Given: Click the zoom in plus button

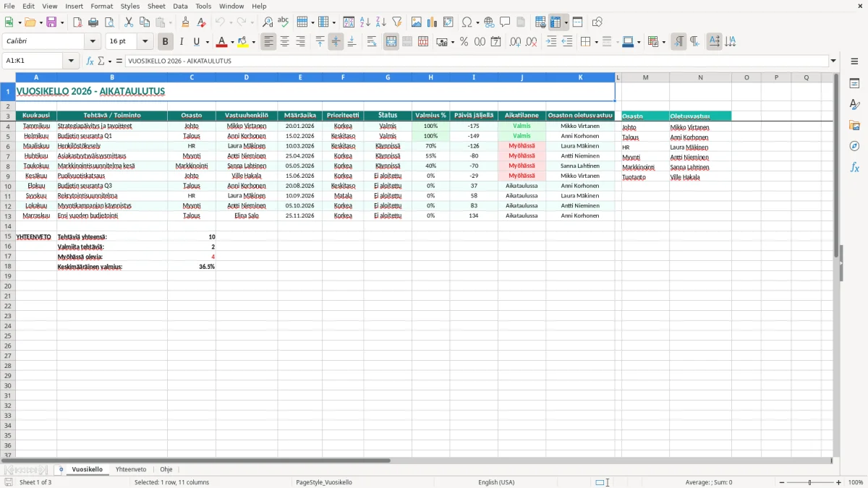Looking at the screenshot, I should point(839,482).
